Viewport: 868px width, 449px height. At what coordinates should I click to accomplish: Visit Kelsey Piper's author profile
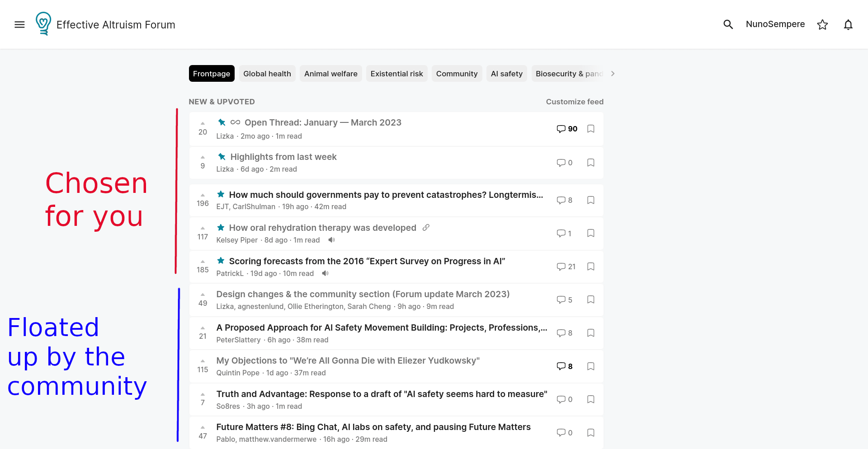click(x=237, y=240)
